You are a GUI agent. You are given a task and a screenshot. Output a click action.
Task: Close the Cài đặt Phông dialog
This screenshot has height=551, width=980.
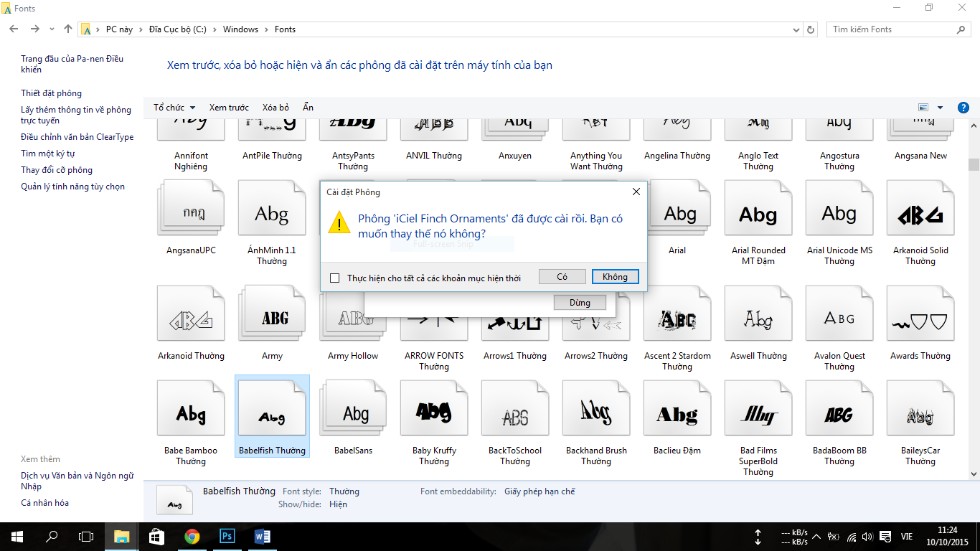click(636, 192)
